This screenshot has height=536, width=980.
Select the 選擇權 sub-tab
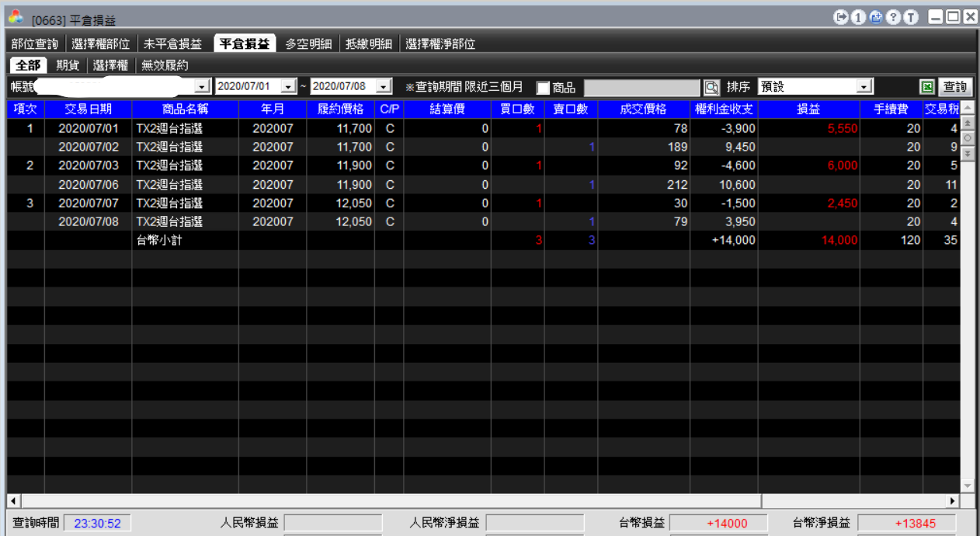pyautogui.click(x=111, y=65)
